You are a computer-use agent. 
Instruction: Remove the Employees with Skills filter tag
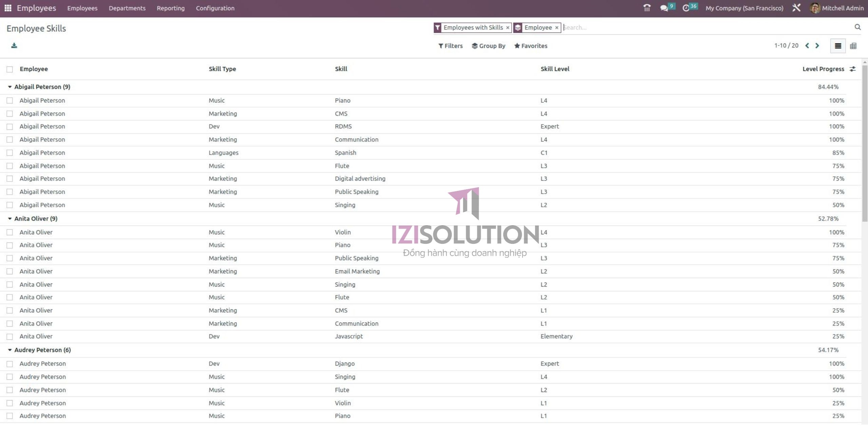(507, 27)
